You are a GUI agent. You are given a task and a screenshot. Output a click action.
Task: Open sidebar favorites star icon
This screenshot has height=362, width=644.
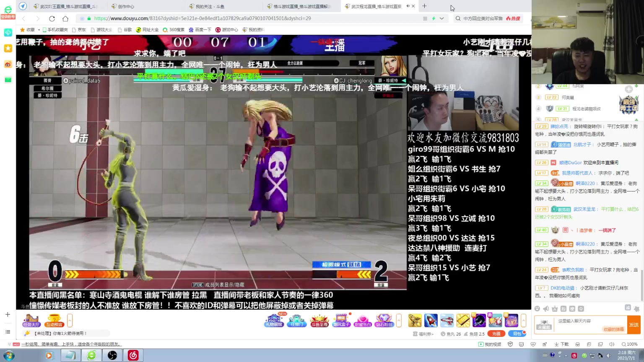point(8,48)
